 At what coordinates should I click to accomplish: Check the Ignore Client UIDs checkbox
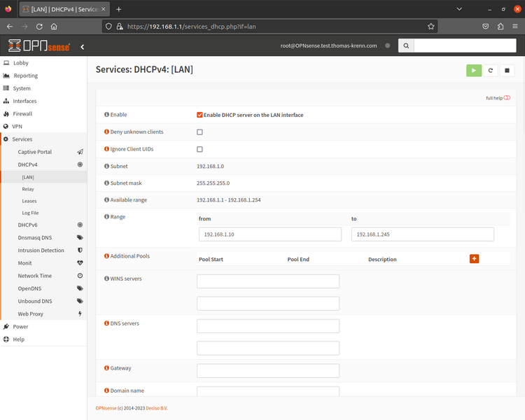pos(199,149)
